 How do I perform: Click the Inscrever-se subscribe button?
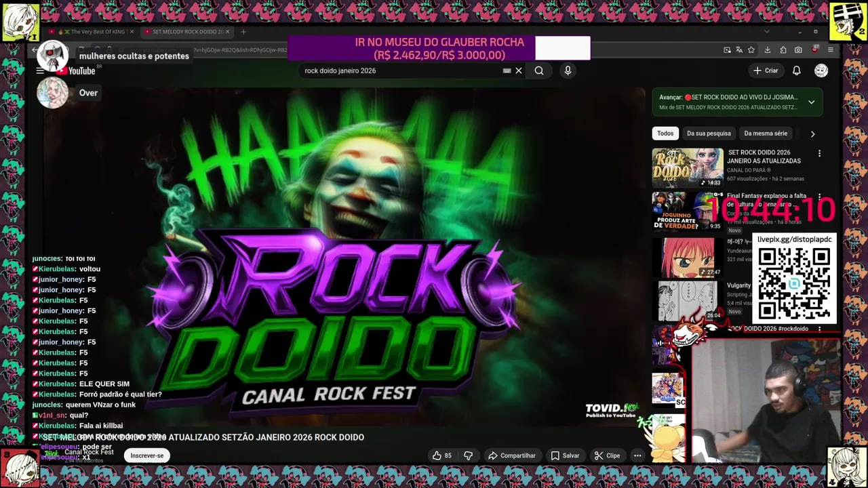coord(147,455)
